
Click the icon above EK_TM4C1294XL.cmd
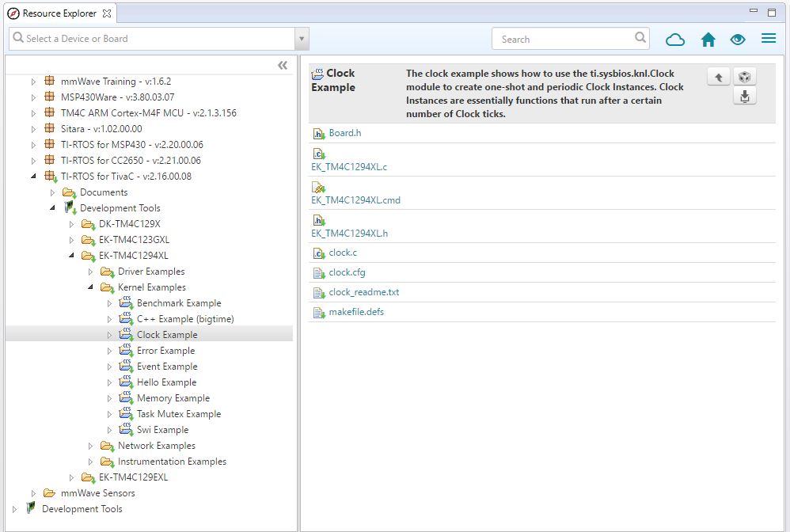point(319,188)
